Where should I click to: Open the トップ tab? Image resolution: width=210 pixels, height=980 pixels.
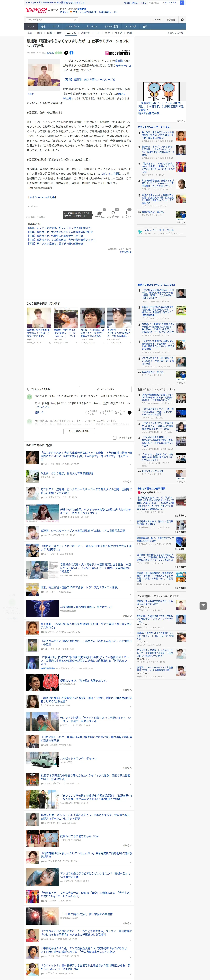tap(31, 27)
